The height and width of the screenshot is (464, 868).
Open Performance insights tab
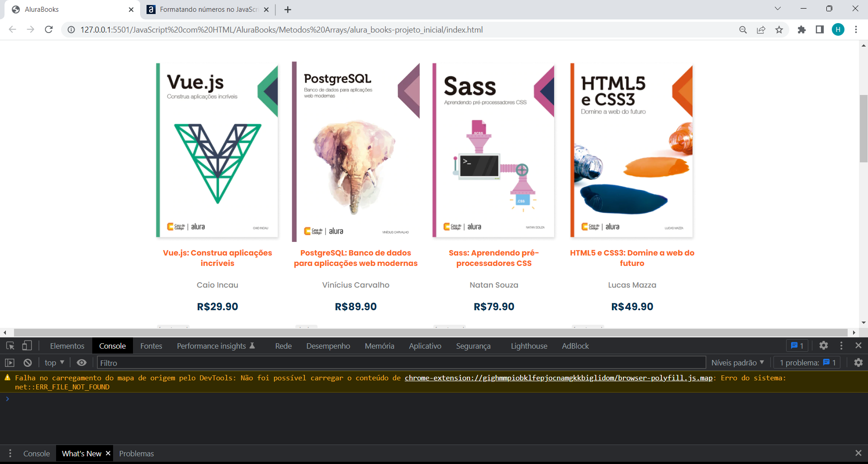pyautogui.click(x=216, y=346)
